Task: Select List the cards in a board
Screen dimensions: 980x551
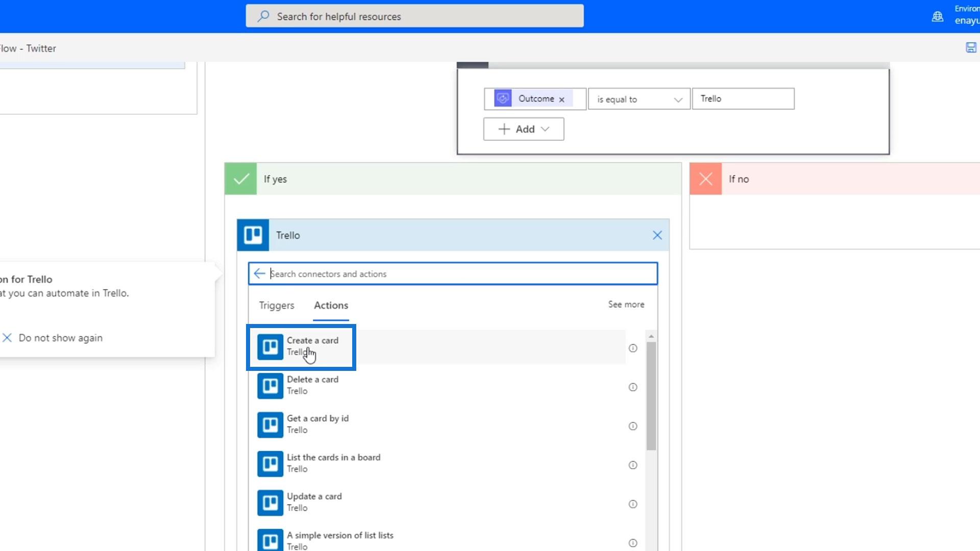Action: click(333, 463)
